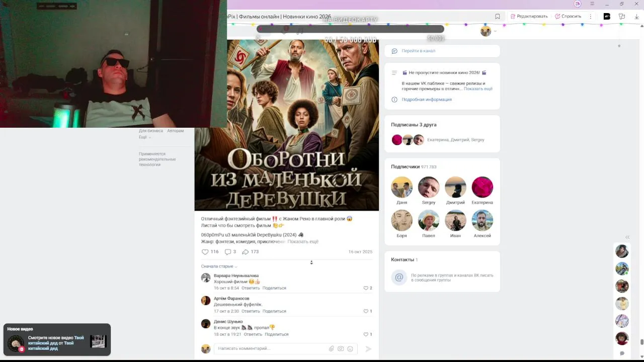Open the browser hamburger menu
The height and width of the screenshot is (362, 644).
click(x=592, y=4)
